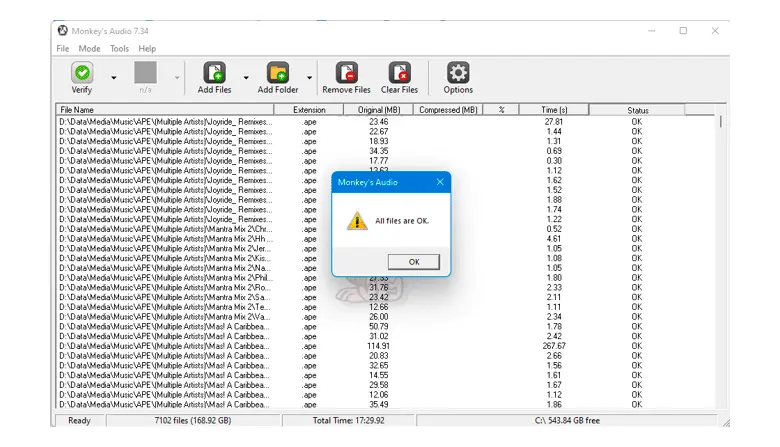780x447 pixels.
Task: Click the time value 0.30
Action: [554, 161]
